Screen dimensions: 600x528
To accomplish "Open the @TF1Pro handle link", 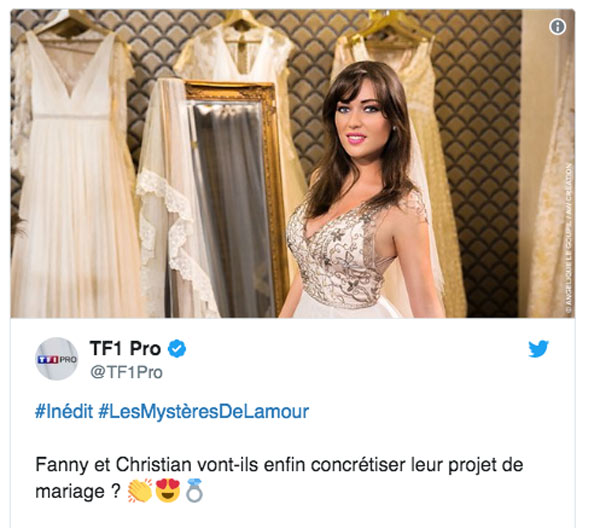I will 126,372.
